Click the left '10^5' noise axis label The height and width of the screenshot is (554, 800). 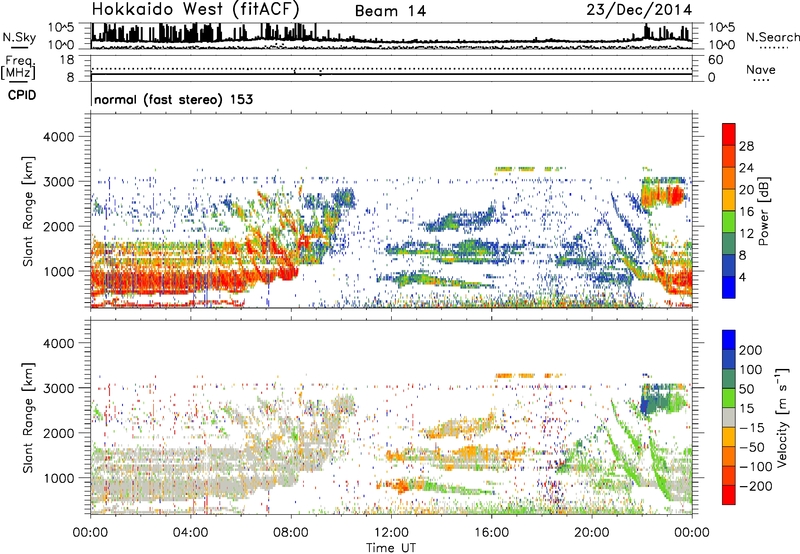61,27
